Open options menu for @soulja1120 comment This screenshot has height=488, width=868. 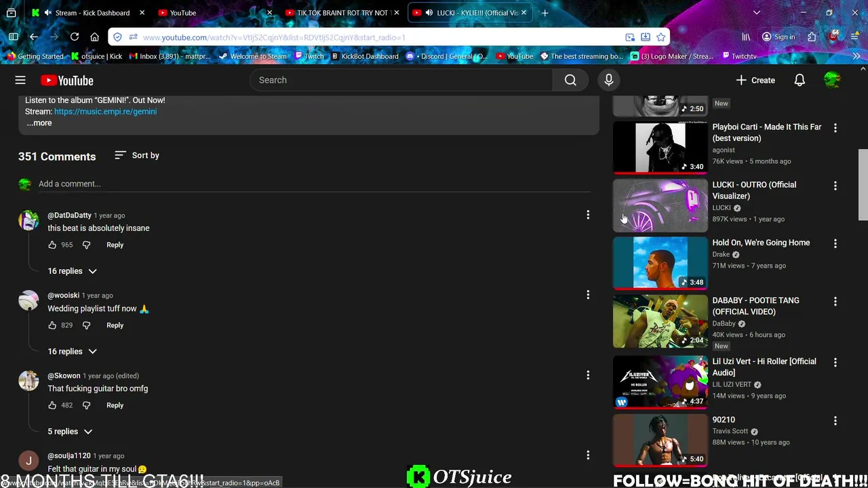pos(588,455)
